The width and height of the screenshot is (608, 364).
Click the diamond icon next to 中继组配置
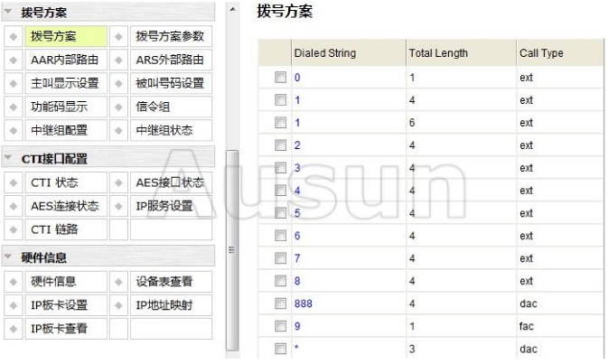point(14,131)
